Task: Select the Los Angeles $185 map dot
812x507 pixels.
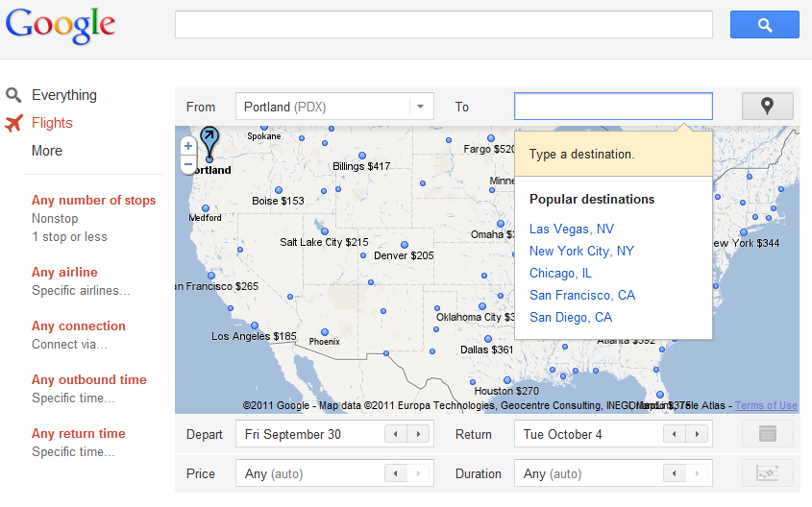Action: 255,326
